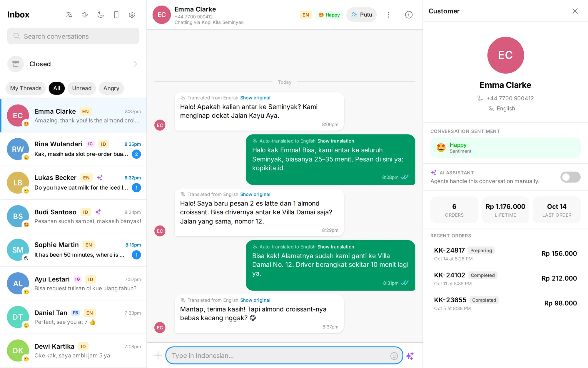Click the Happy conversation sentiment card
588x368 pixels.
point(505,147)
